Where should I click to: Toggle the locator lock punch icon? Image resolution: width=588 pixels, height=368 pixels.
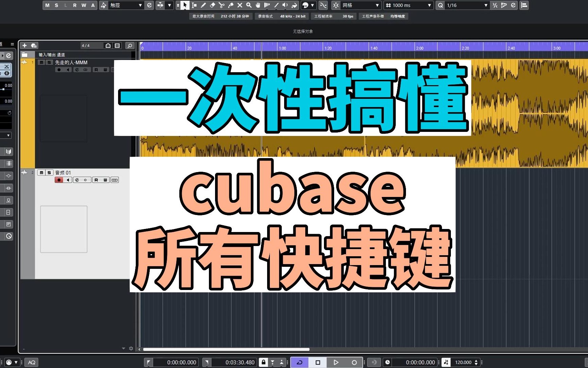[263, 362]
